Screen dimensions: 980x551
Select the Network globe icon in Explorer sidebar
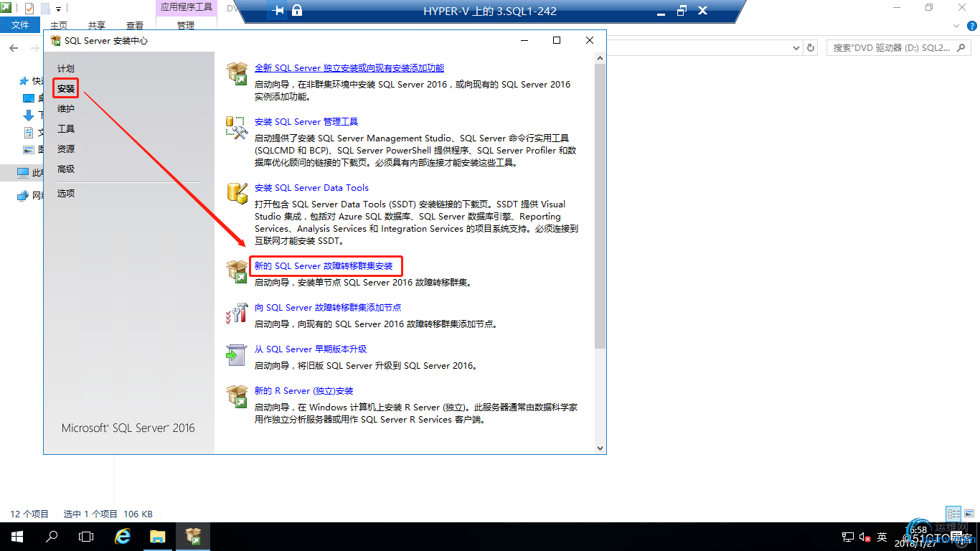pos(23,195)
